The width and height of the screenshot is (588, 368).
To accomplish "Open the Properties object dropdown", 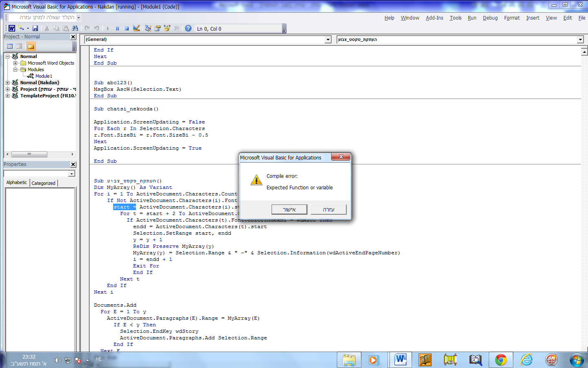I will tap(72, 173).
